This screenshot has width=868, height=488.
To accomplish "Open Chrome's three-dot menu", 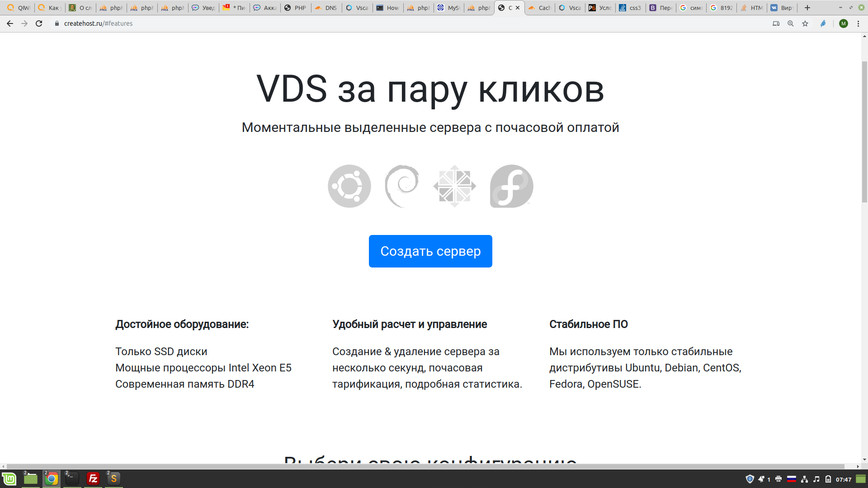I will (x=858, y=23).
